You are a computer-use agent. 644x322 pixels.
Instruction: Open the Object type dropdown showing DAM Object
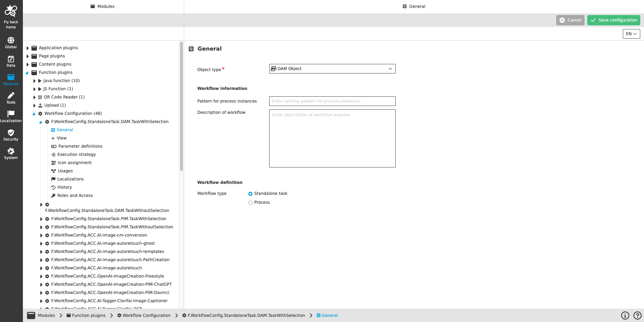[332, 69]
